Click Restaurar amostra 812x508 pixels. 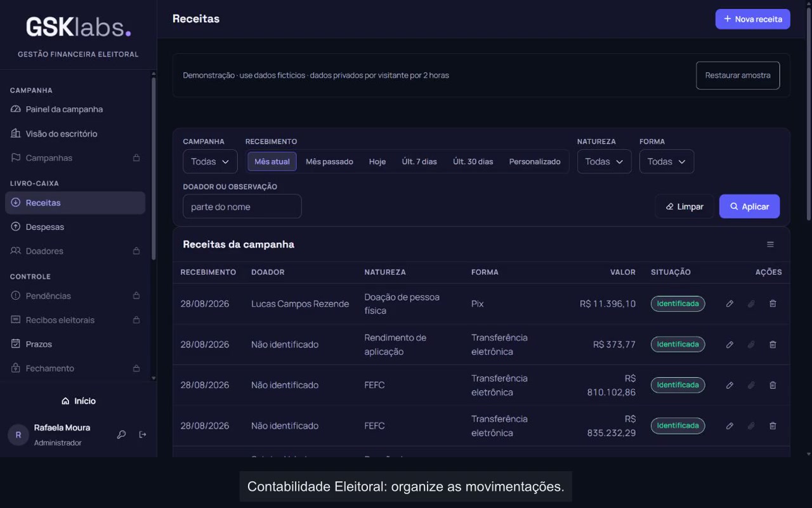tap(738, 75)
